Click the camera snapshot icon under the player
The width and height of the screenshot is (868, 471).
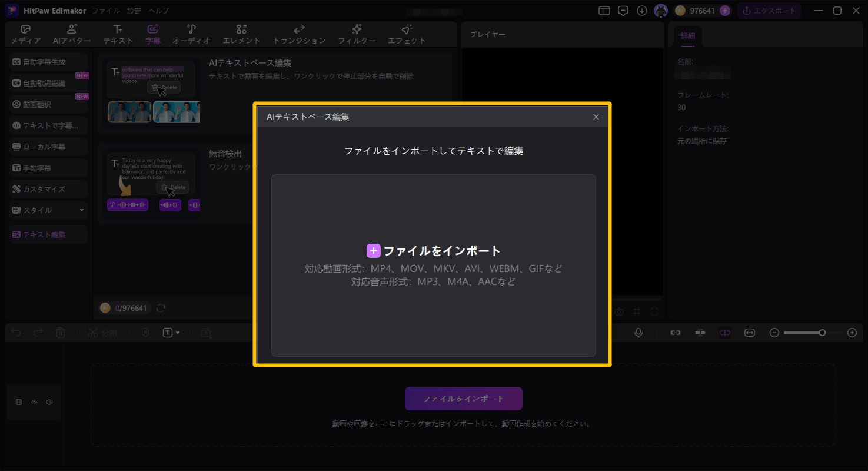coord(618,311)
